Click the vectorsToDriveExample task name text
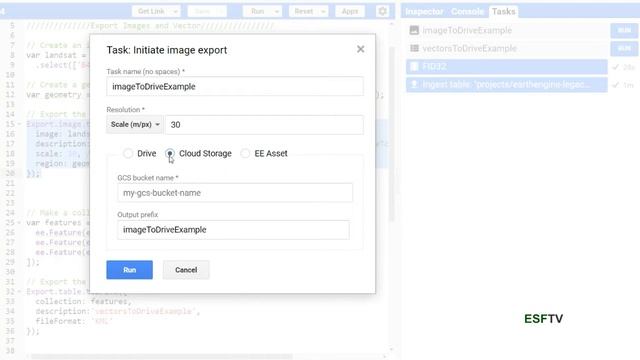Viewport: 640px width, 360px height. click(x=469, y=48)
